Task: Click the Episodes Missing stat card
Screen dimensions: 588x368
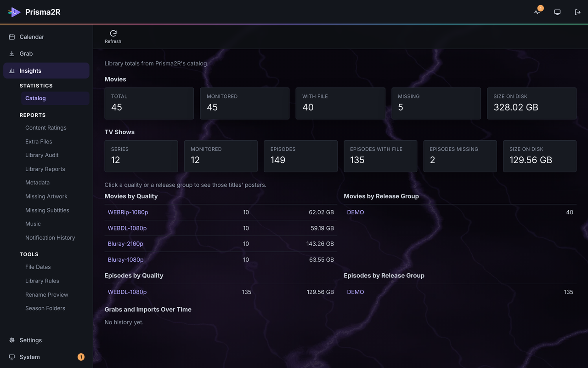Action: (x=460, y=156)
